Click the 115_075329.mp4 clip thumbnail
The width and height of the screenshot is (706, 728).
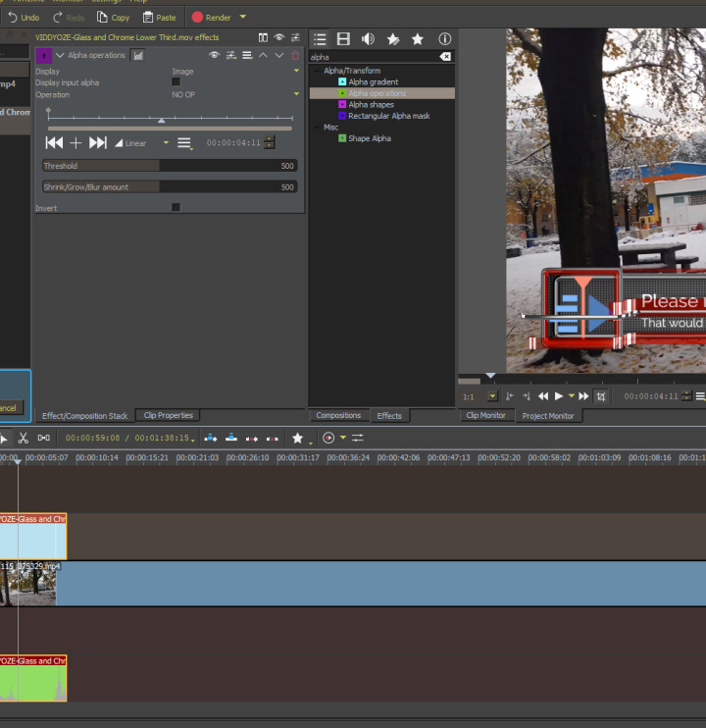point(27,584)
